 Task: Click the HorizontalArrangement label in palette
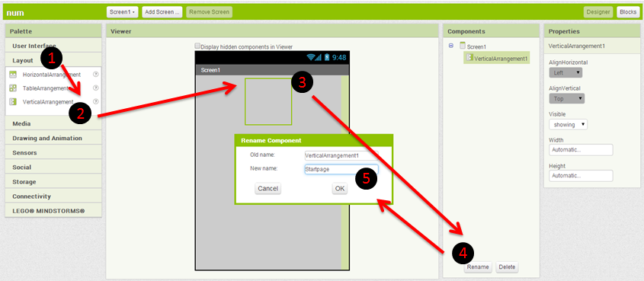click(52, 75)
